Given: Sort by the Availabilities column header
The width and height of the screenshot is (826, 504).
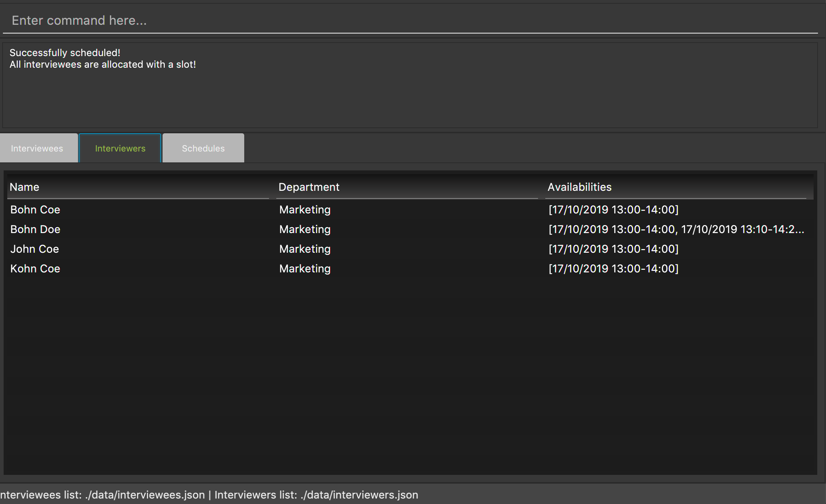Looking at the screenshot, I should 676,187.
